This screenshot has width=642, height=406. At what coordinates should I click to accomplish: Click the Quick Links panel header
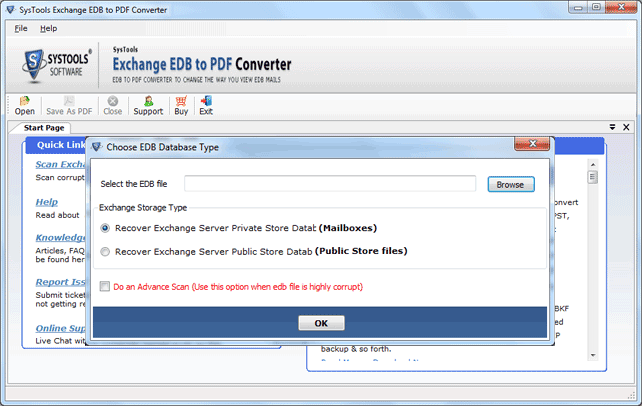click(56, 145)
